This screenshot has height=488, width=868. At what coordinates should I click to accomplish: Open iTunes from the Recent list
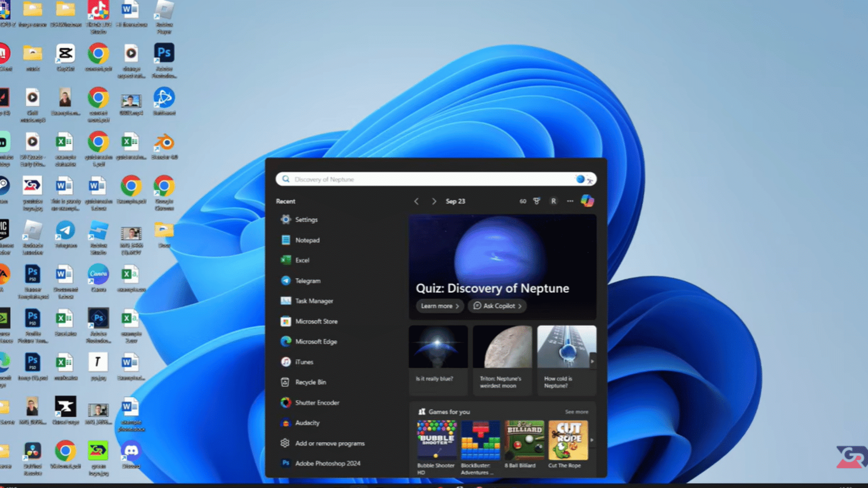click(297, 362)
